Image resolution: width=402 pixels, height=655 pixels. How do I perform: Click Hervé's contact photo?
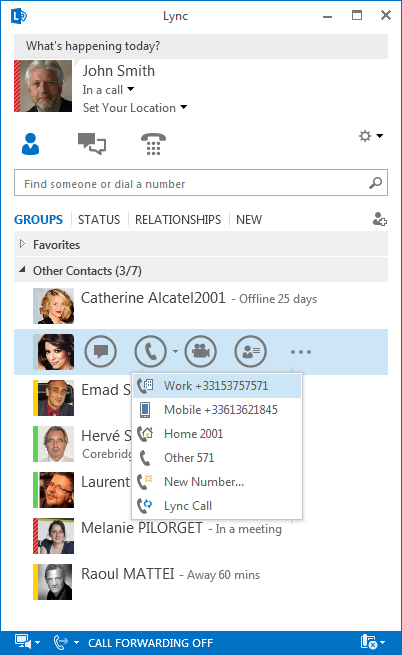coord(56,444)
